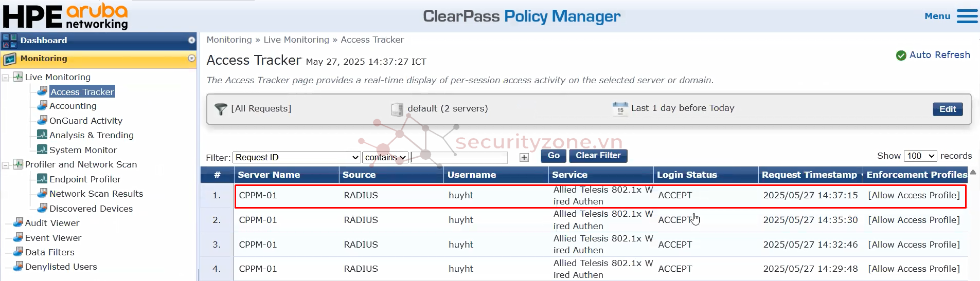Click the Dashboard panel icon
This screenshot has height=281, width=980.
[10, 41]
